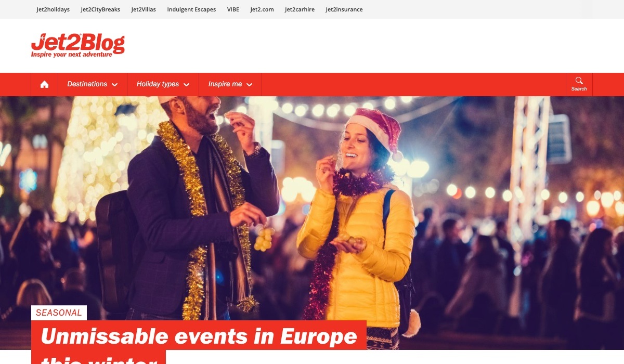The height and width of the screenshot is (364, 624).
Task: Click the Jet2Blog logo
Action: [x=78, y=45]
